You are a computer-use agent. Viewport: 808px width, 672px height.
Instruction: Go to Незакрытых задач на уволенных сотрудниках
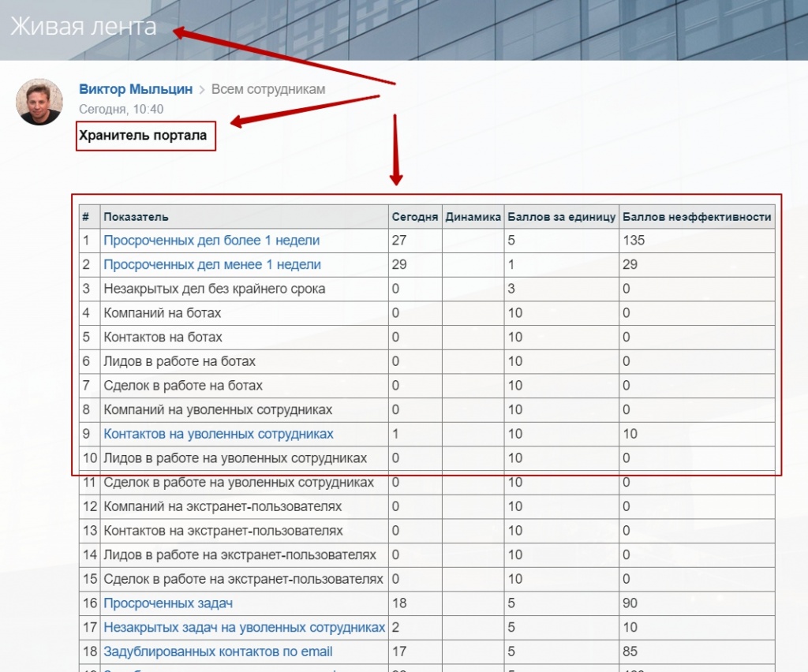coord(245,627)
